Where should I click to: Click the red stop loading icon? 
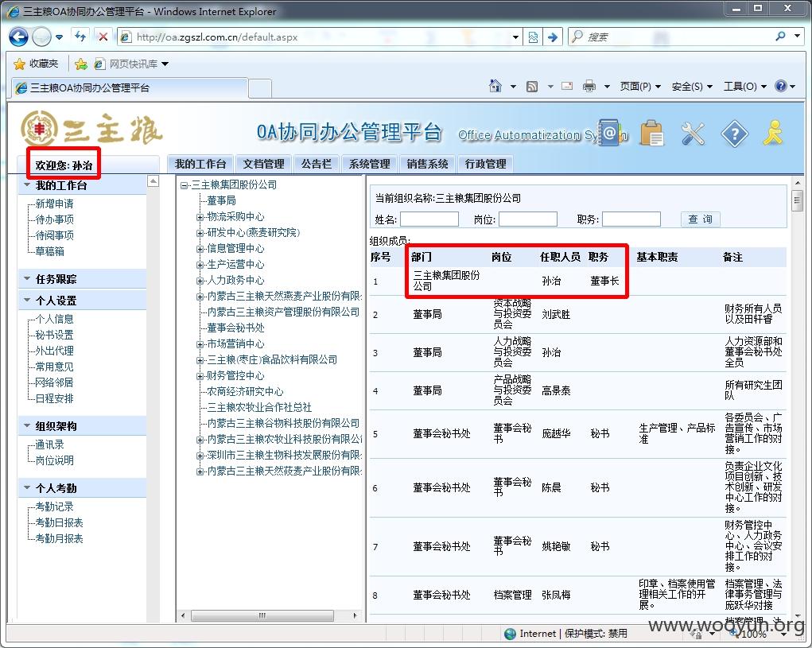point(103,37)
